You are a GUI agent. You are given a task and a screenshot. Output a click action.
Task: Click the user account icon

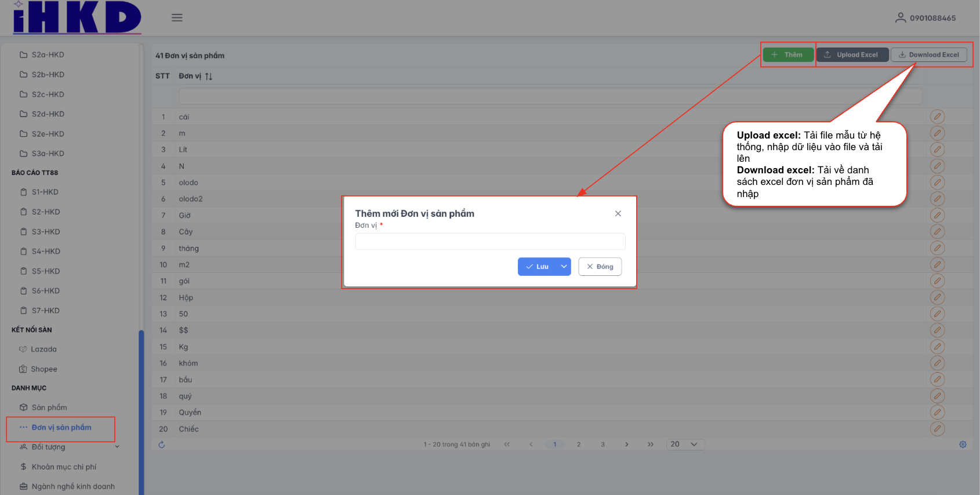900,18
